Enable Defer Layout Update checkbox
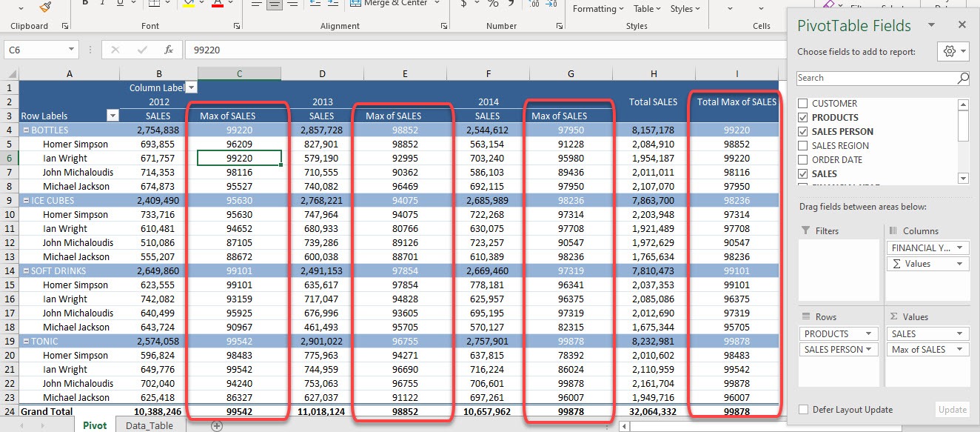This screenshot has width=980, height=432. [x=803, y=410]
